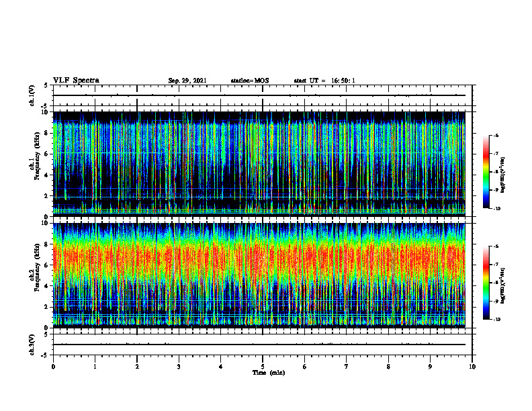Click the ch.2 spectrogram color bar
Screen dimensions: 532x411
pos(486,283)
